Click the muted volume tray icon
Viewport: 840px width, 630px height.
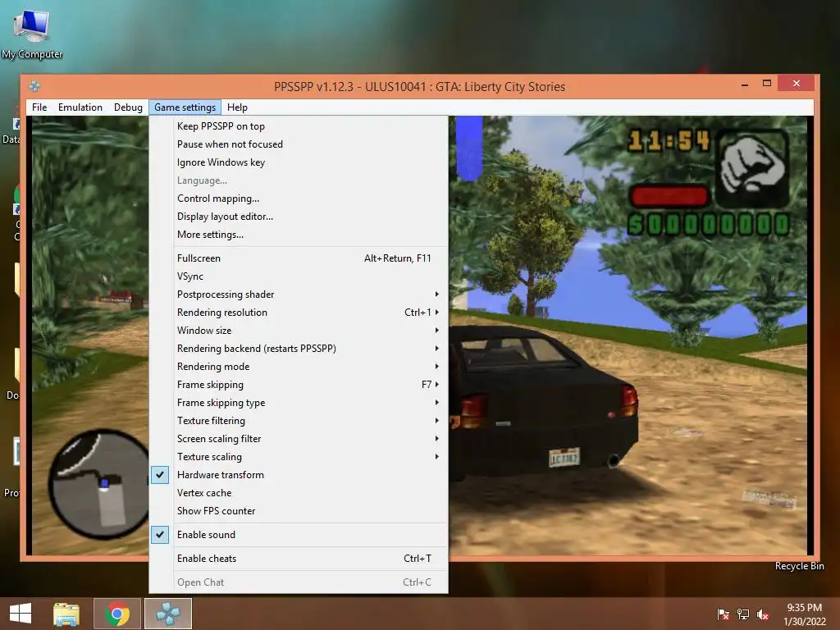click(763, 614)
